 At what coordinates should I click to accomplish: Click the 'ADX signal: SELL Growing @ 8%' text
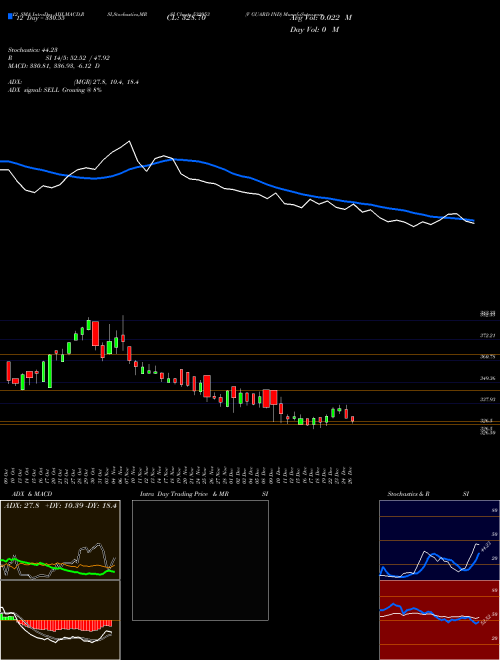(x=55, y=90)
